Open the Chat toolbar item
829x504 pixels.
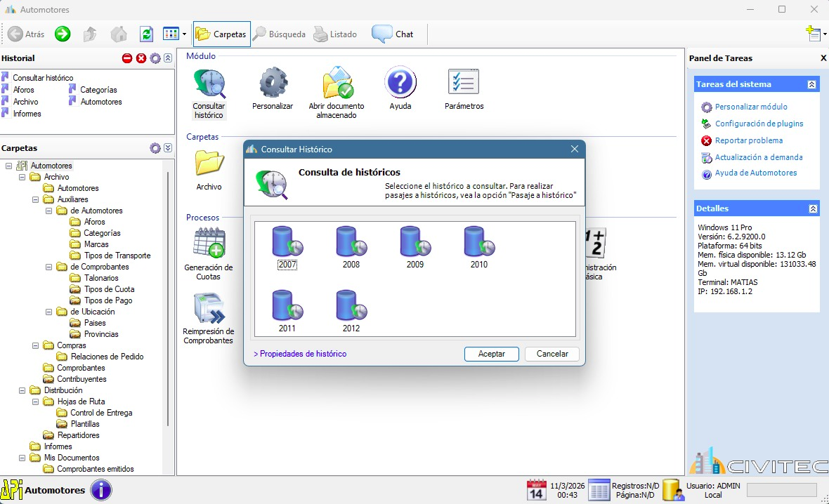[x=392, y=34]
